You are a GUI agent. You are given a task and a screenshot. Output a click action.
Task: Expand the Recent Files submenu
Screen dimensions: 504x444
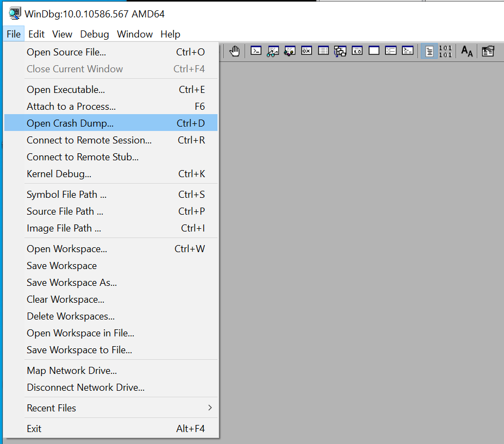(x=111, y=408)
